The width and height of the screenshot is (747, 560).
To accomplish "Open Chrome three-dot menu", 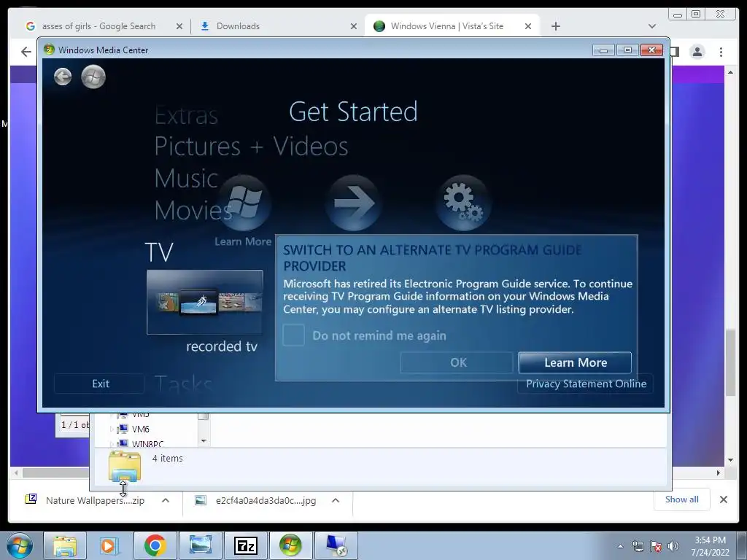I will (x=721, y=52).
